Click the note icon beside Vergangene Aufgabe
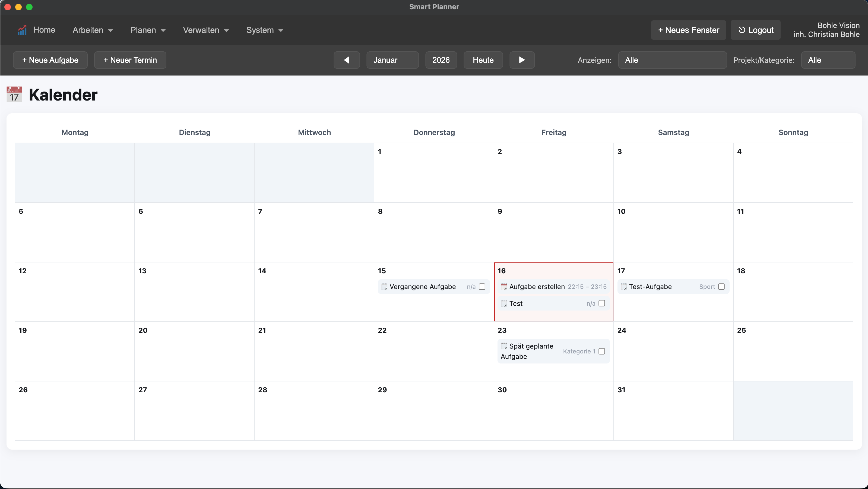 coord(384,287)
